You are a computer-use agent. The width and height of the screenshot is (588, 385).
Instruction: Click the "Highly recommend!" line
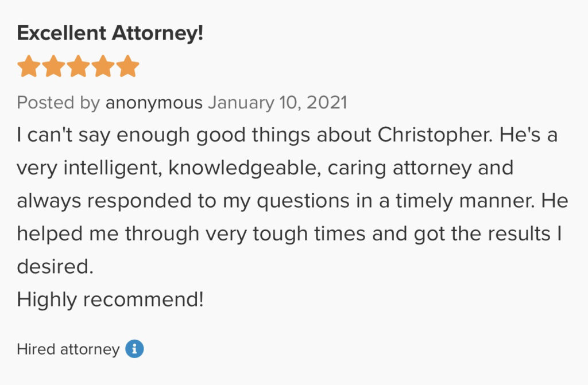pos(110,299)
